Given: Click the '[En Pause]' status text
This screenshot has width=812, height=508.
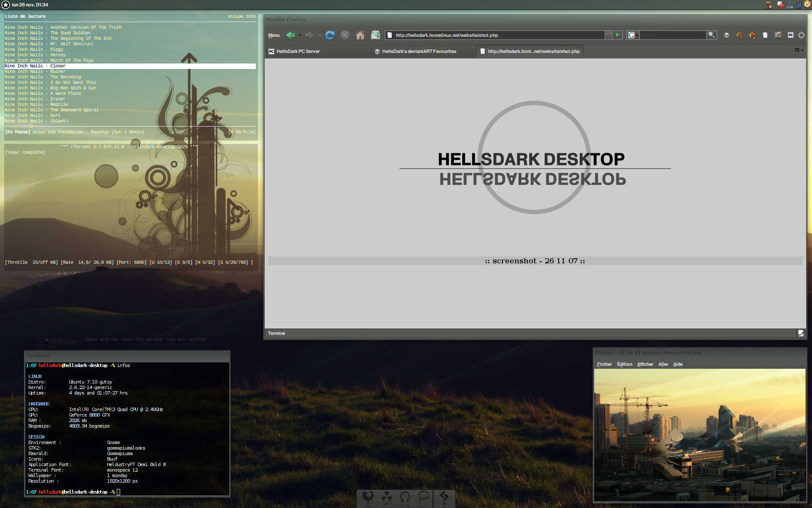Looking at the screenshot, I should click(x=18, y=132).
